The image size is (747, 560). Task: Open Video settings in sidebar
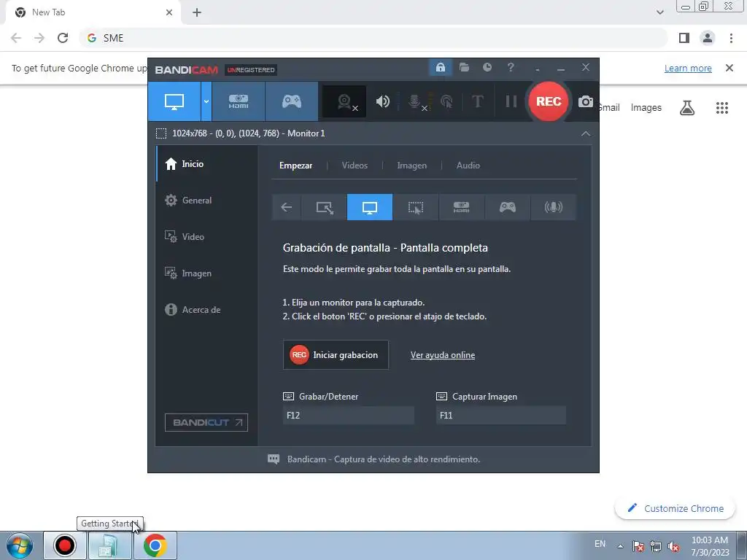click(x=206, y=237)
